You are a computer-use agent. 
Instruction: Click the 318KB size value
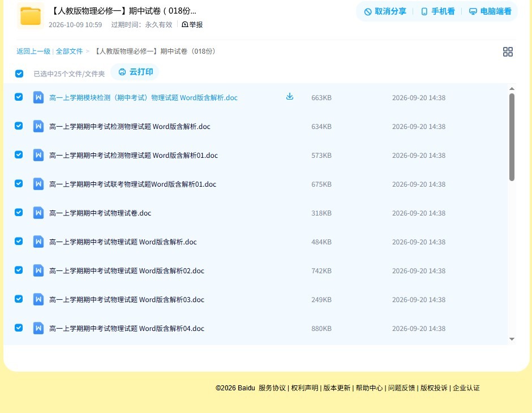(321, 213)
